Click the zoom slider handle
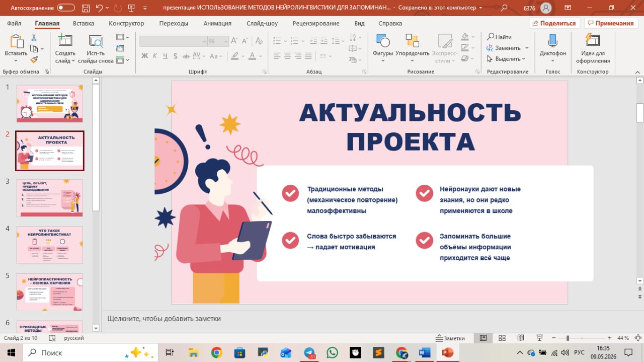 click(568, 338)
